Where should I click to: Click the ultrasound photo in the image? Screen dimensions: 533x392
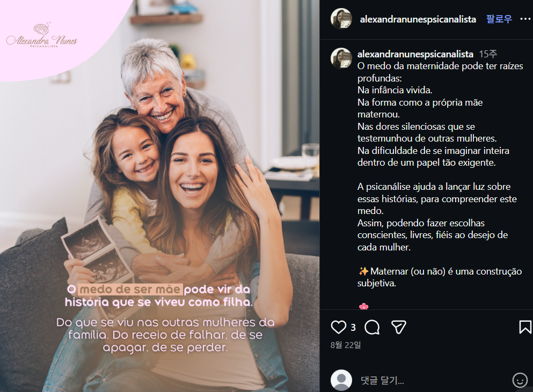(96, 252)
